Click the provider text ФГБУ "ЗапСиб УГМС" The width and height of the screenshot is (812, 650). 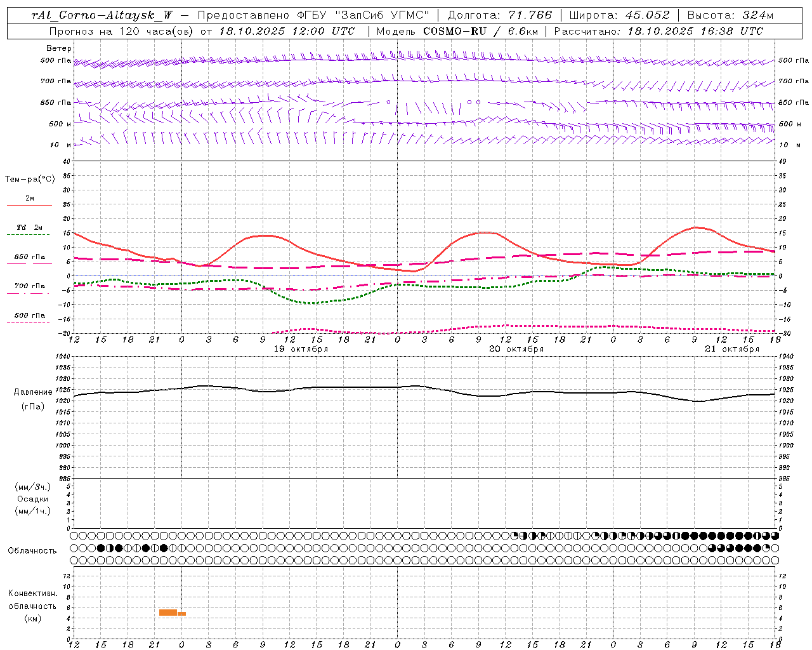(x=363, y=15)
